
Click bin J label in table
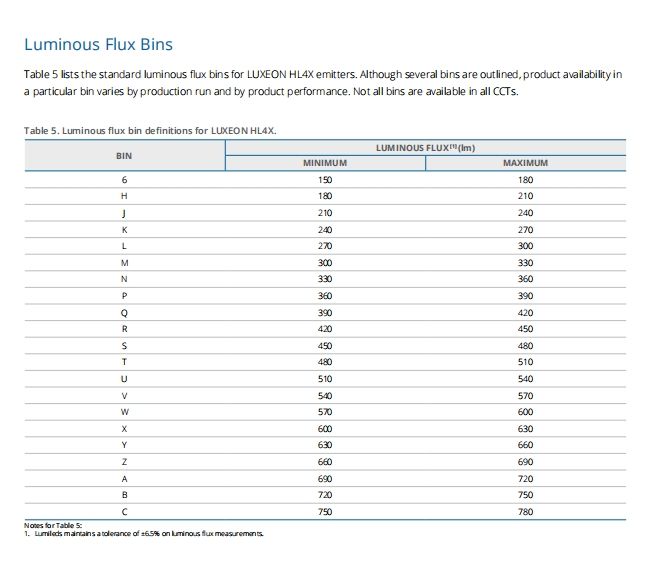click(x=124, y=213)
